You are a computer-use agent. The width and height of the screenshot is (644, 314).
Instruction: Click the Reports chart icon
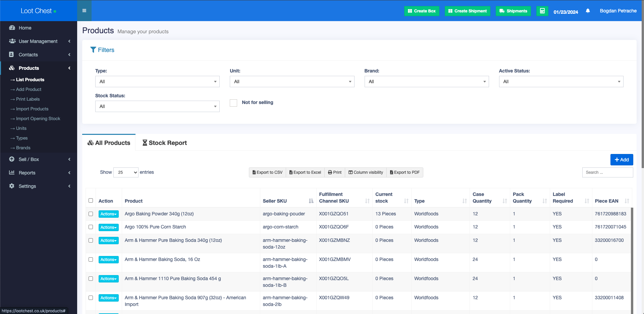pyautogui.click(x=12, y=172)
